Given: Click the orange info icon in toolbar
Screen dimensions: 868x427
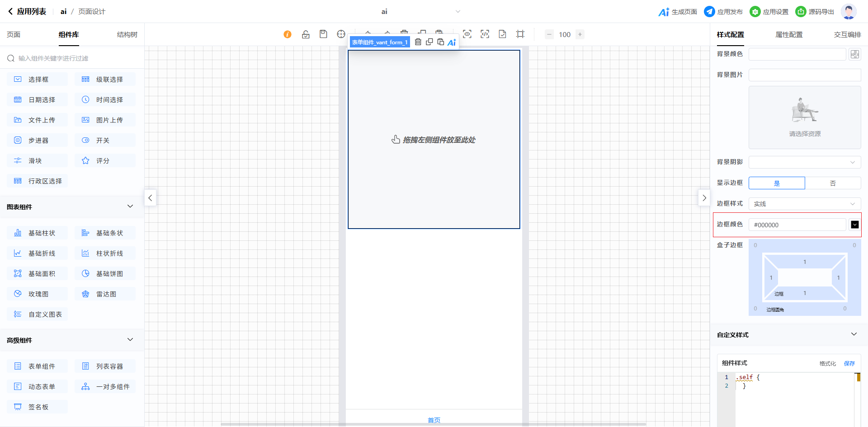Looking at the screenshot, I should point(288,34).
